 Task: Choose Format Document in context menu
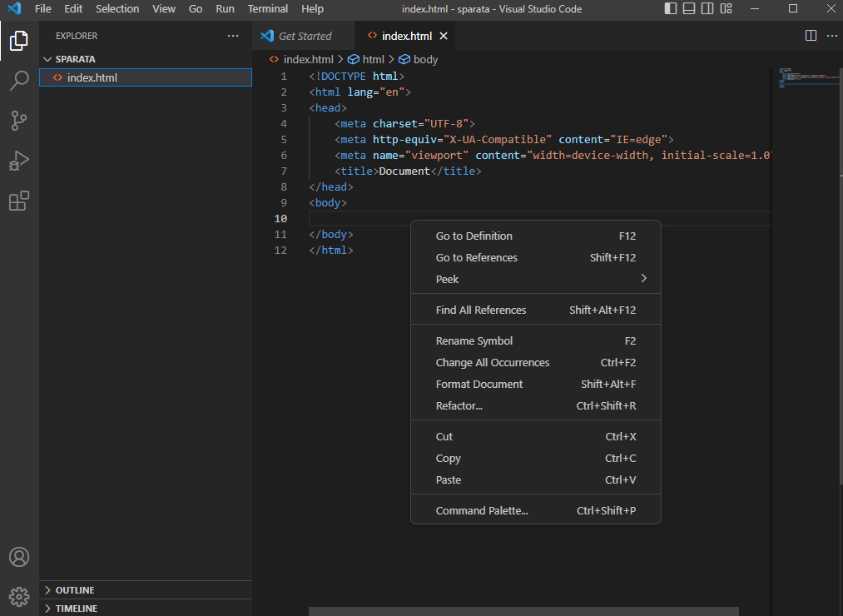(x=535, y=384)
